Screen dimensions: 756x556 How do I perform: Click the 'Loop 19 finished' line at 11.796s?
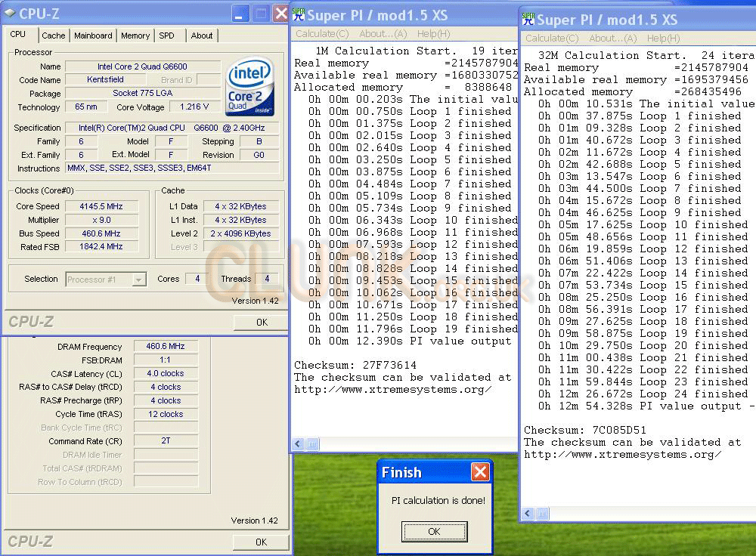(413, 329)
